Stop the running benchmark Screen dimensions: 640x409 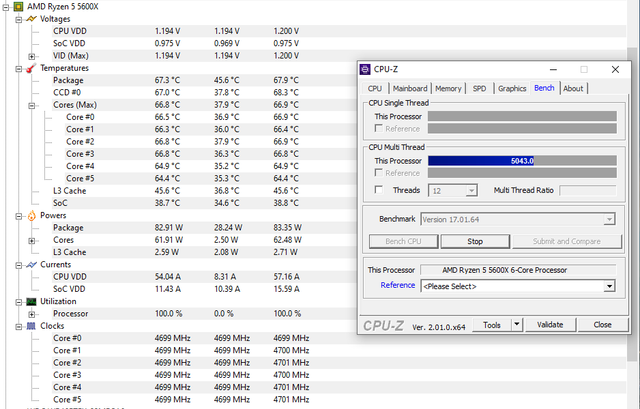[x=475, y=241]
